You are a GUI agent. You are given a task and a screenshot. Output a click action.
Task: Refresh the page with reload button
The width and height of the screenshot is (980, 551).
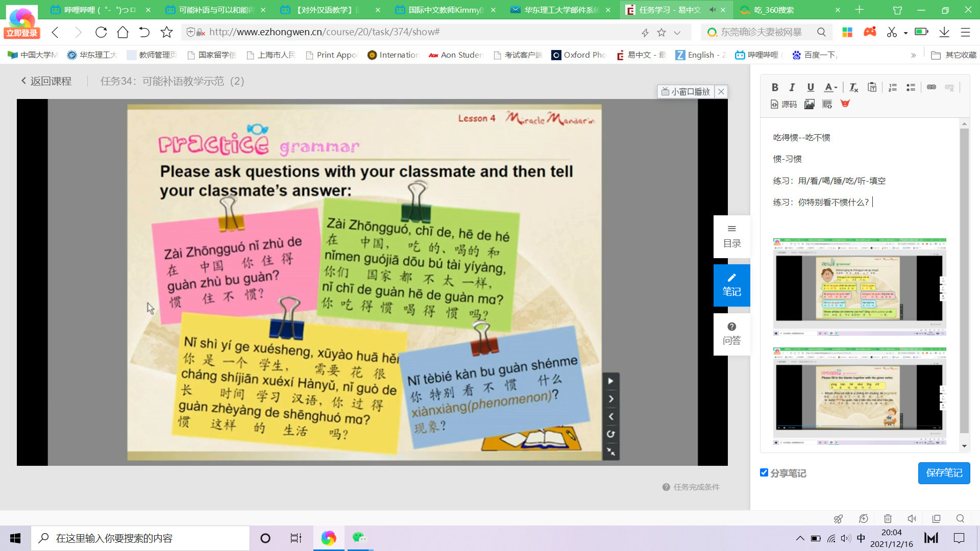[x=101, y=32]
